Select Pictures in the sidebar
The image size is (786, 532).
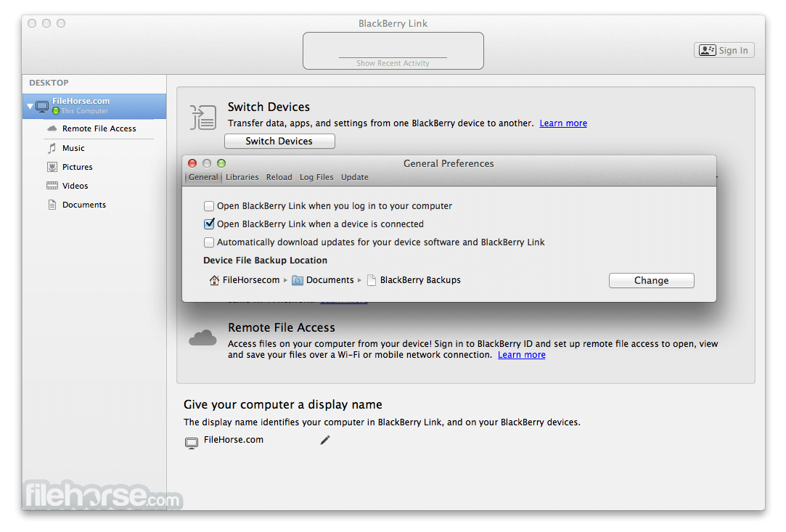77,167
